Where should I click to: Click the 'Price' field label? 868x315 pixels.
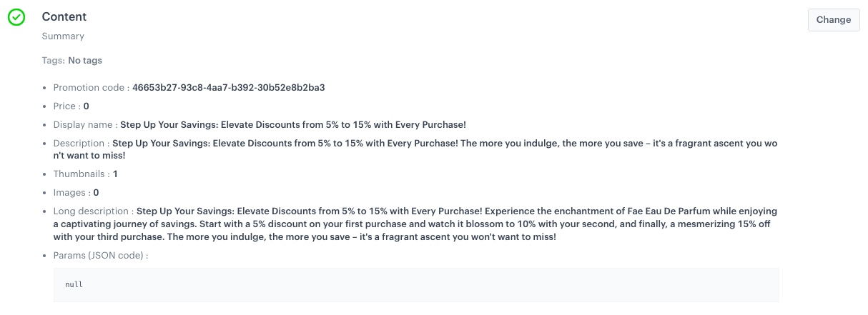(x=64, y=106)
